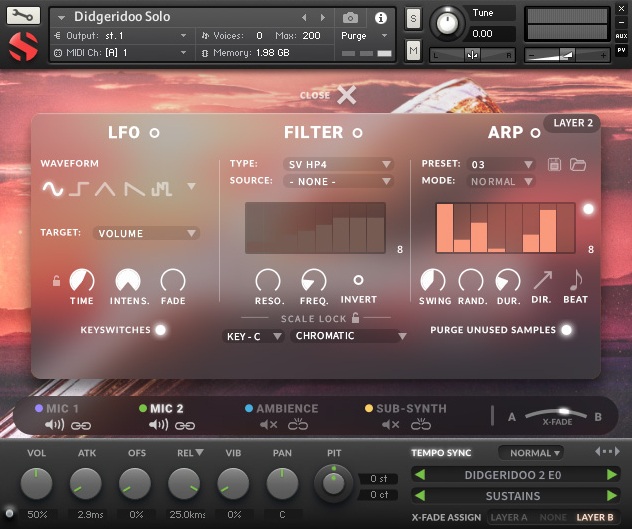
Task: Load an ARP preset from folder icon
Action: pos(578,165)
